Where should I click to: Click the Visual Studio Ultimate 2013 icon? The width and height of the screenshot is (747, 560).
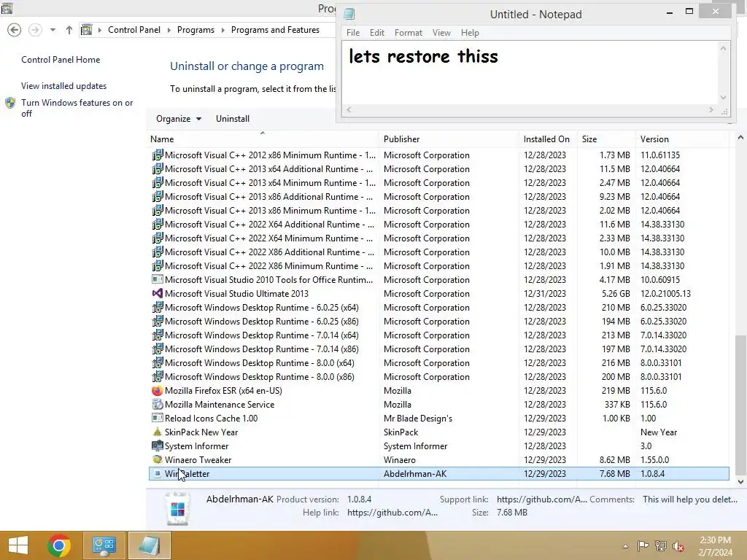tap(158, 293)
